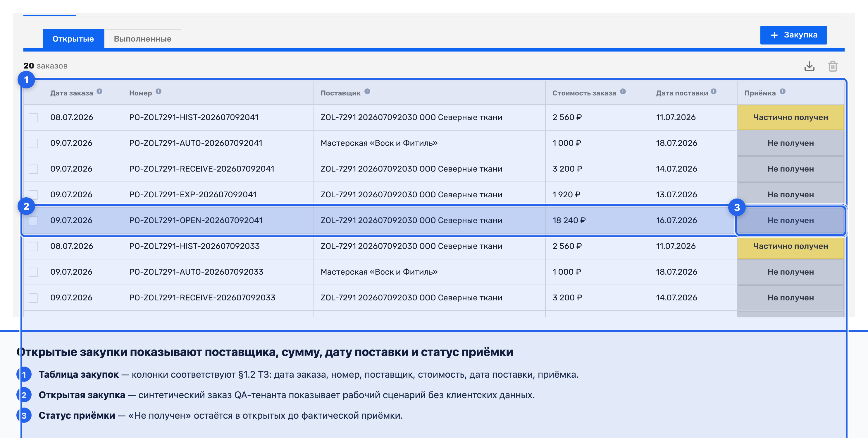Viewport: 868px width, 438px height.
Task: Open order PO-ZOL7291-AUTO-202607092033
Action: pyautogui.click(x=196, y=272)
